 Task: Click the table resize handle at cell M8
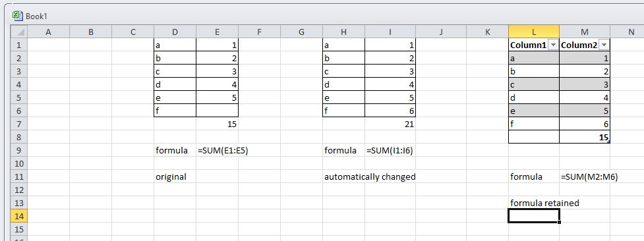click(x=608, y=142)
